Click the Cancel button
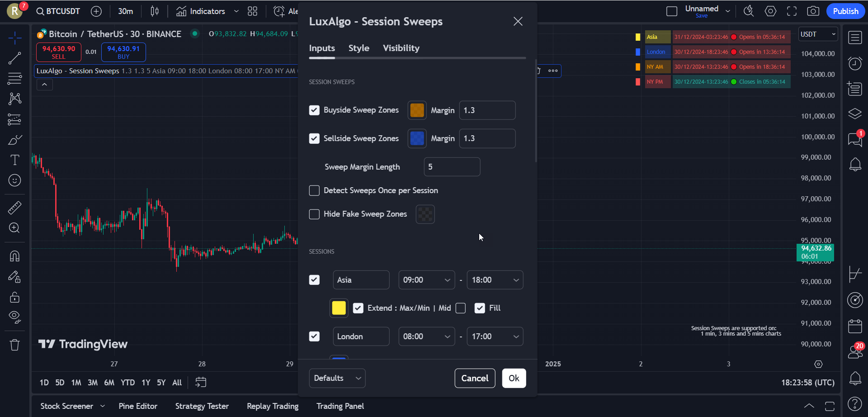 tap(475, 378)
